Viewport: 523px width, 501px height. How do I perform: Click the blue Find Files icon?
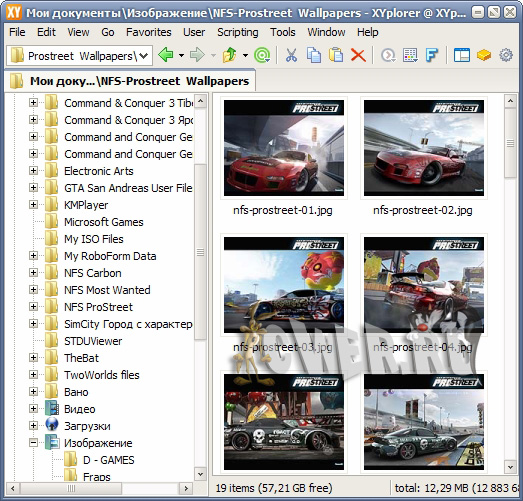pos(432,55)
